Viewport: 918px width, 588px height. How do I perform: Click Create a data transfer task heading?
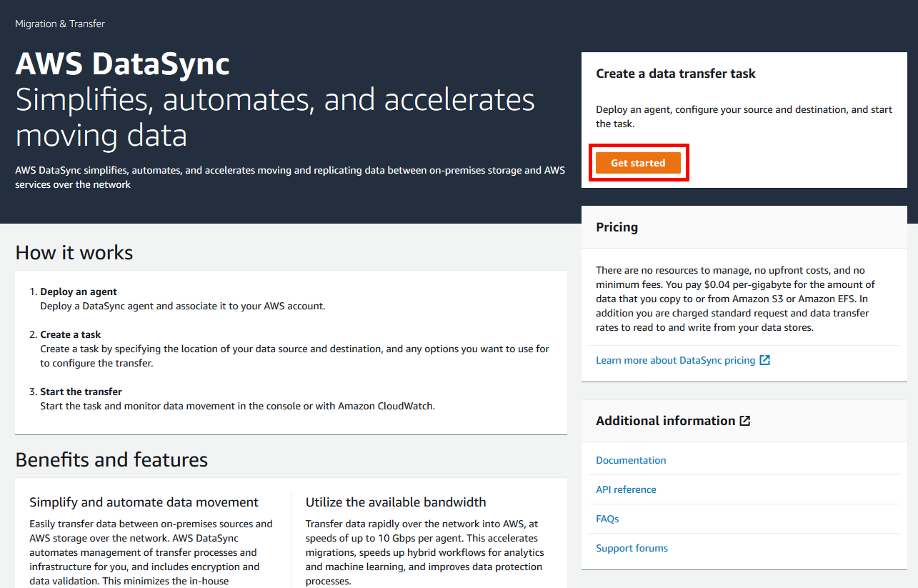(x=676, y=74)
